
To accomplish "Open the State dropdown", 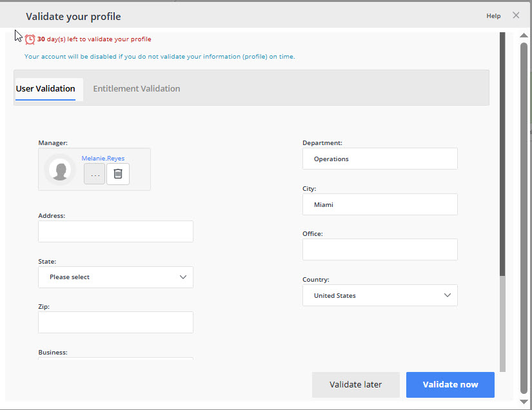I will point(115,277).
